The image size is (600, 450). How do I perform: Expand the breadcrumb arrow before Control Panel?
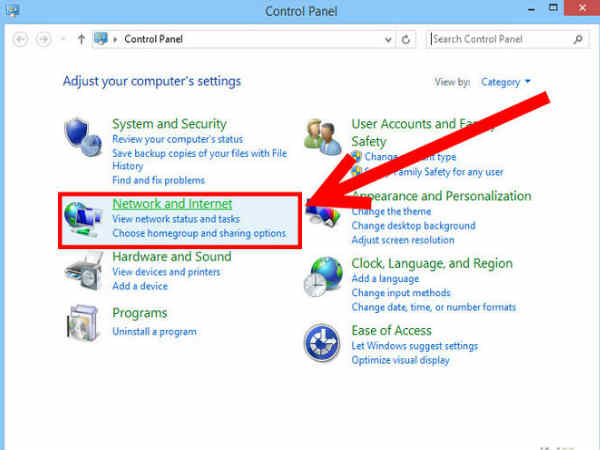(x=115, y=39)
